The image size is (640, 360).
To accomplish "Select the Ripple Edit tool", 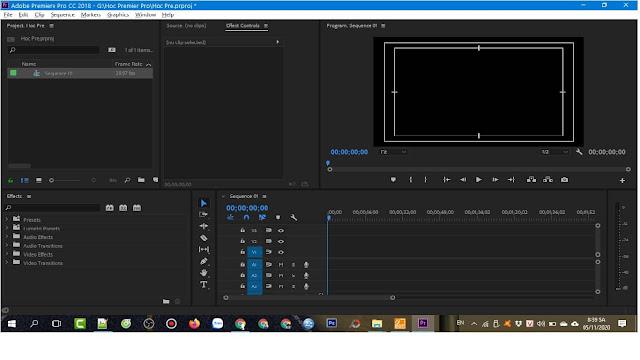I will pyautogui.click(x=204, y=226).
